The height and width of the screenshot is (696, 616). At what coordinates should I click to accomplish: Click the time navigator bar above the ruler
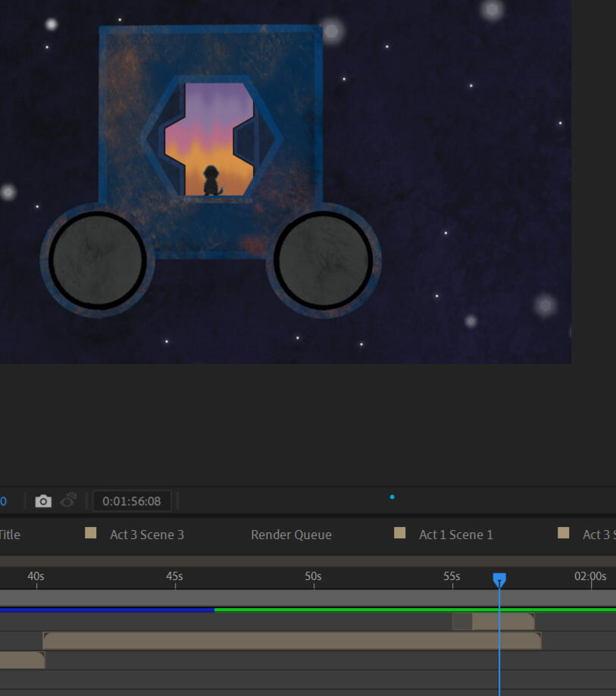[x=303, y=561]
